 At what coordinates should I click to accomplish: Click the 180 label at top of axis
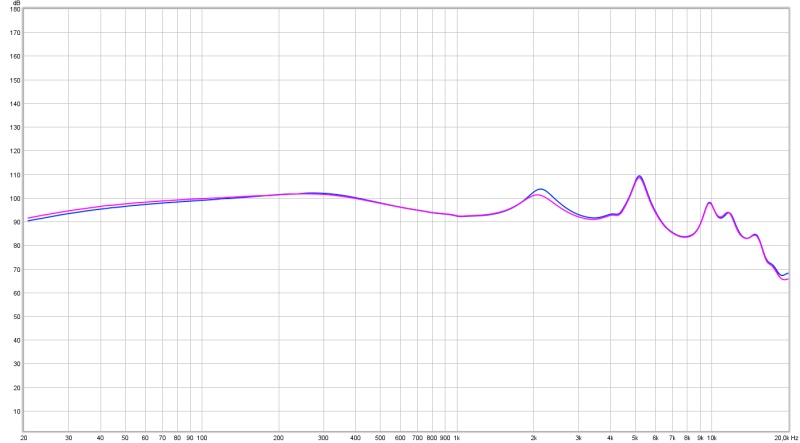[x=14, y=9]
